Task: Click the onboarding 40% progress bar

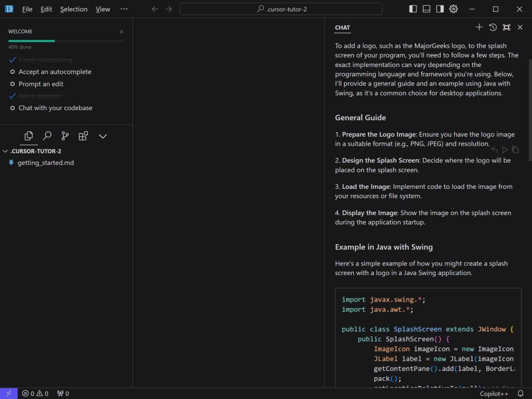Action: (66, 41)
